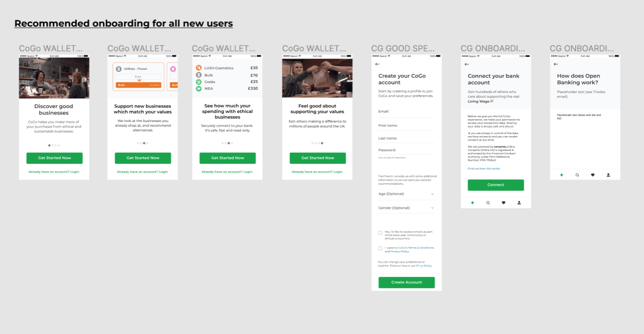Click back arrow on Open Banking screen
The image size is (644, 334).
click(556, 64)
